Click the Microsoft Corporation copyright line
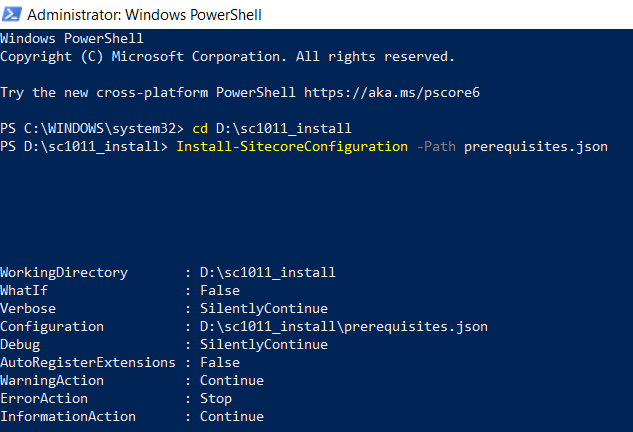Image resolution: width=633 pixels, height=432 pixels. [227, 57]
